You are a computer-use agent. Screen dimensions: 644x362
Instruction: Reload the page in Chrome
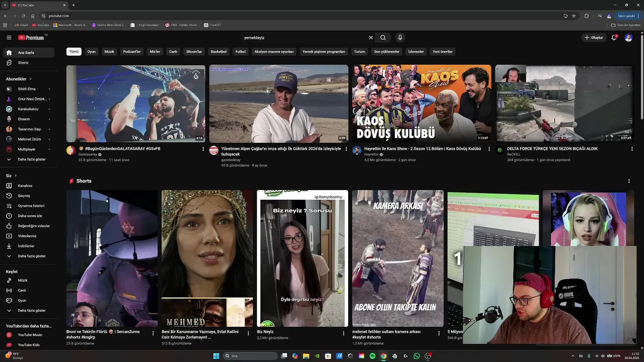tap(23, 16)
